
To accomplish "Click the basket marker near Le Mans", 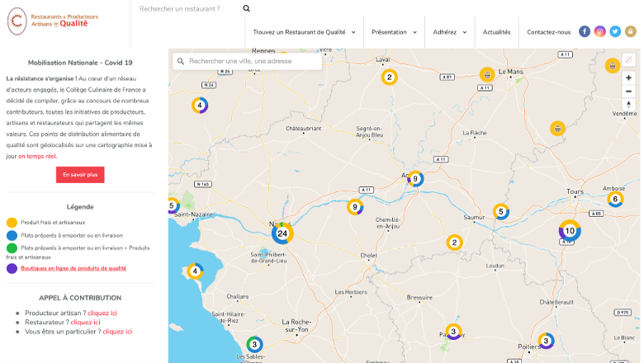I will tap(487, 75).
